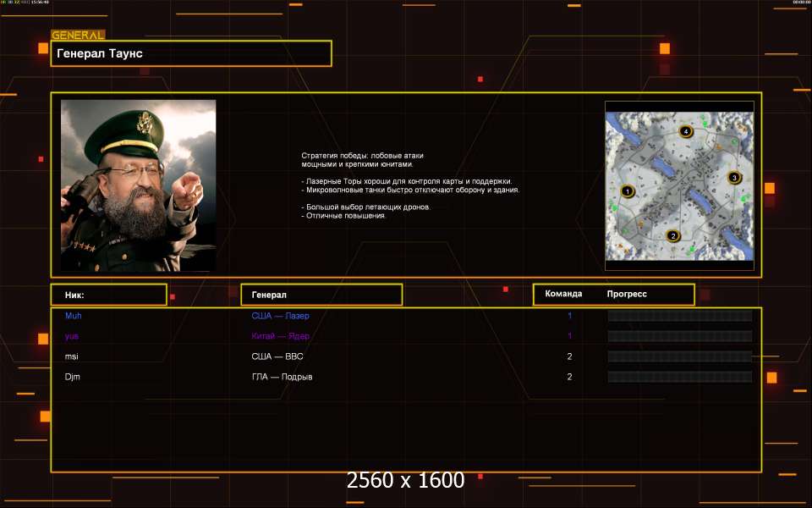The width and height of the screenshot is (812, 508).
Task: Click the GENERAL label tag
Action: pyautogui.click(x=78, y=35)
